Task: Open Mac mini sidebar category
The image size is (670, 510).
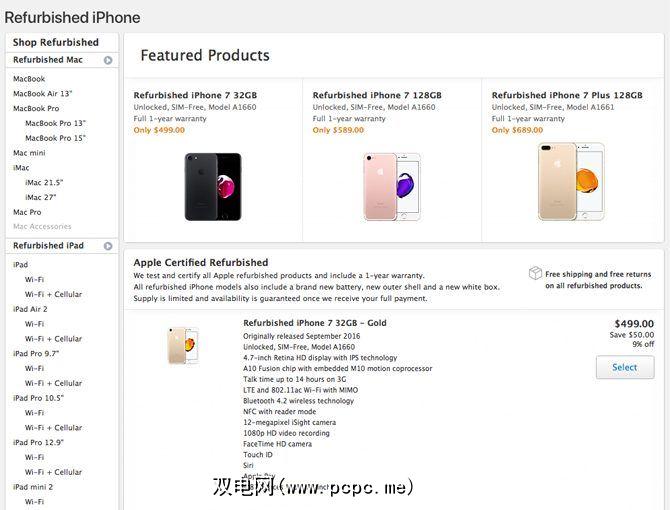Action: pos(29,153)
